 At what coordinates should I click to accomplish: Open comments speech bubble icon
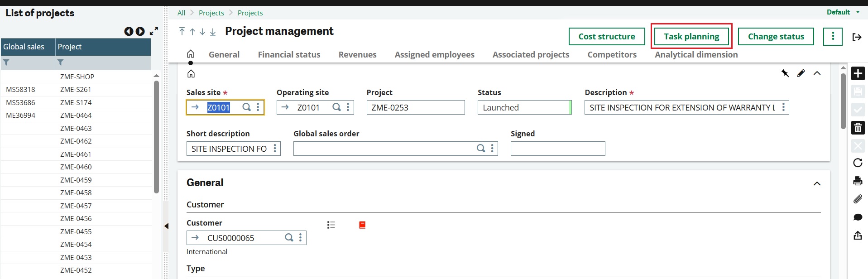[858, 217]
